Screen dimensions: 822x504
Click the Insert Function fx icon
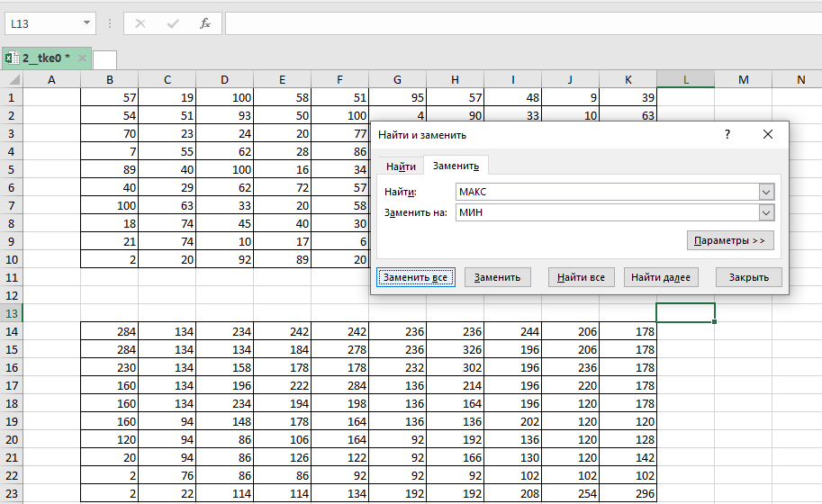[x=205, y=23]
